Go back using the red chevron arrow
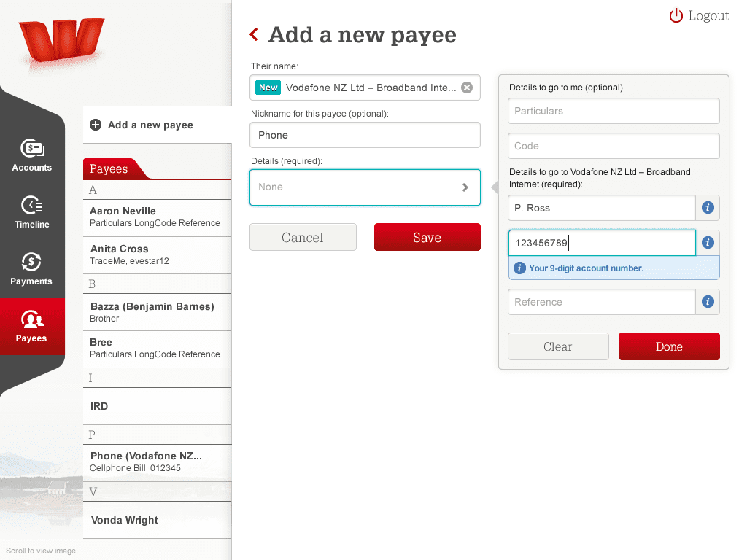The width and height of the screenshot is (747, 560). 254,34
